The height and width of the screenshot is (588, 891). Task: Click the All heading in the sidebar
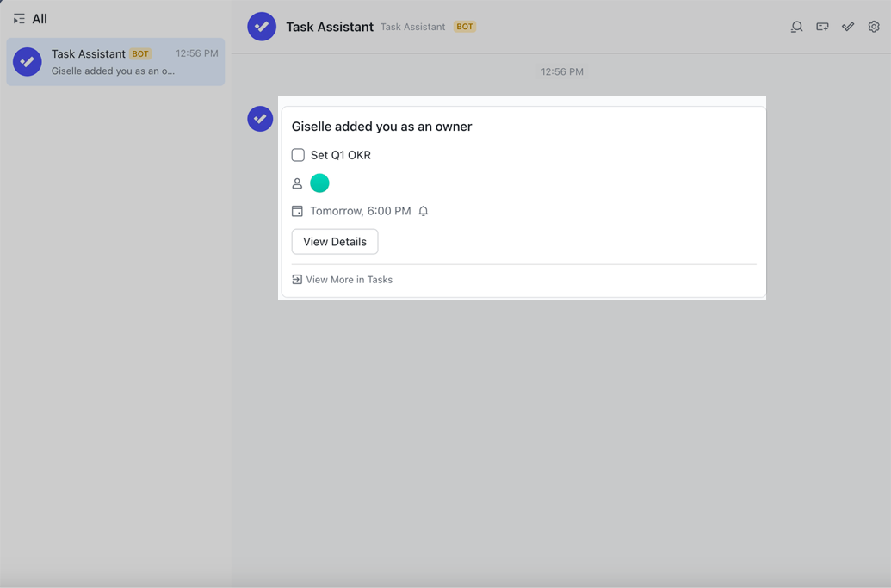[x=40, y=17]
